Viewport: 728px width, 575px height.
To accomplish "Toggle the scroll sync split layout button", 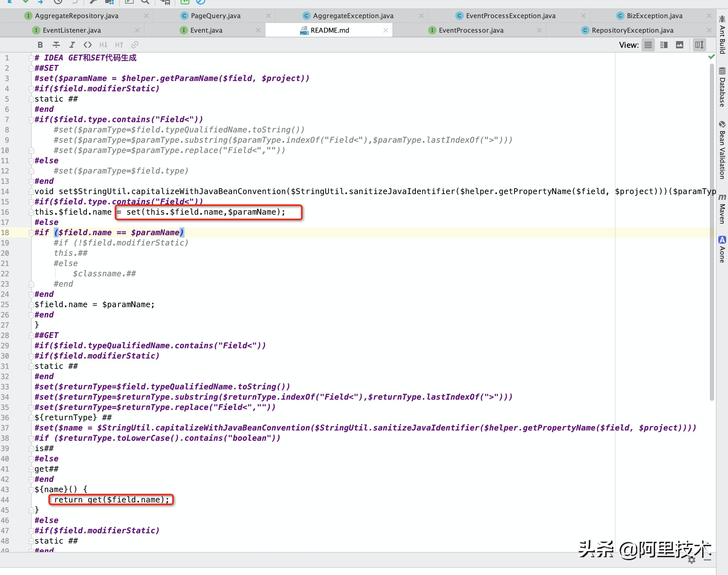I will coord(699,45).
